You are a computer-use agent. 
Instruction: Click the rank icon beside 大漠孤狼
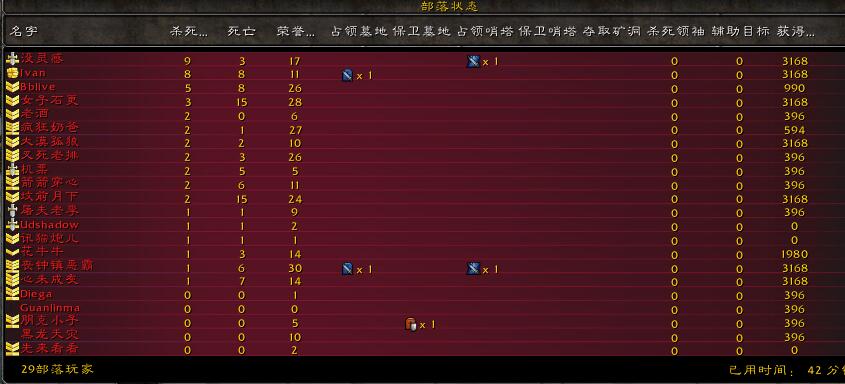click(x=12, y=142)
